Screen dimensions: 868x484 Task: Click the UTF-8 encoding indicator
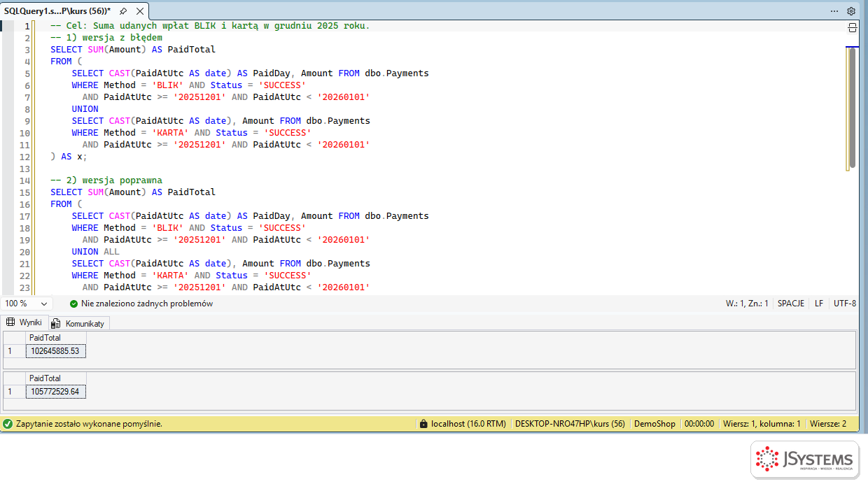click(845, 304)
